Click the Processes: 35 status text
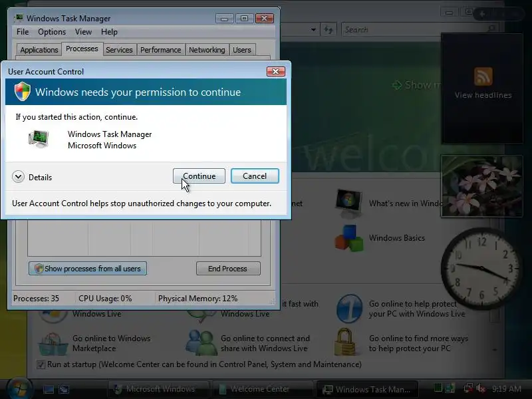This screenshot has height=399, width=532. tap(36, 299)
